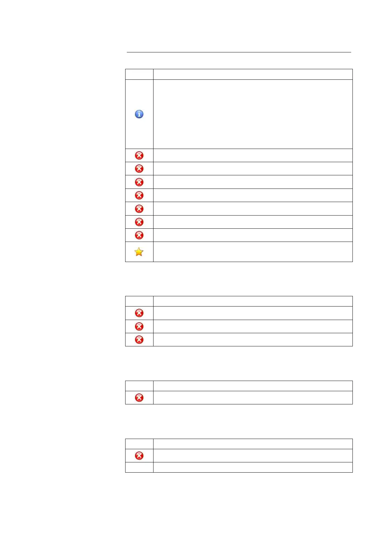Click the wide empty header cell of the second table
This screenshot has width=392, height=555.
point(253,301)
